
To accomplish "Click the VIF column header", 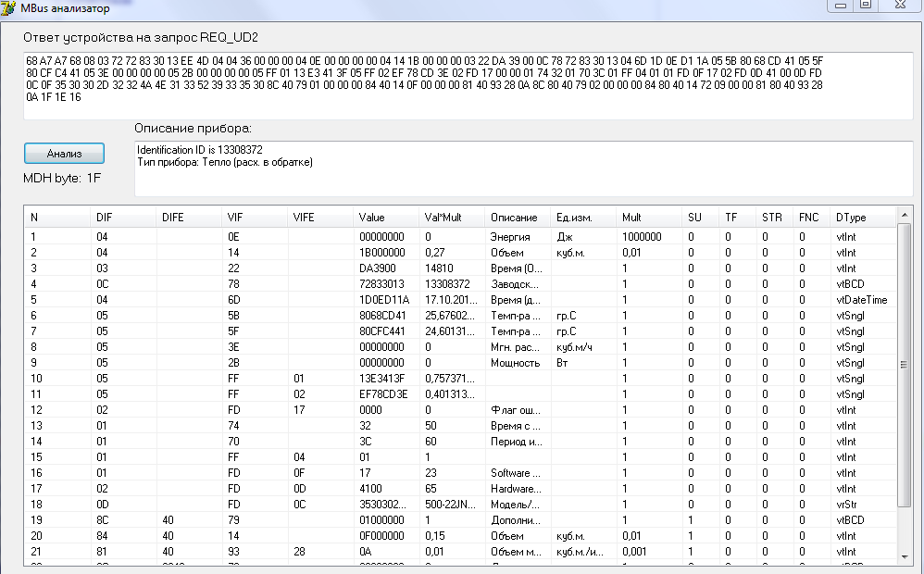I will 235,218.
